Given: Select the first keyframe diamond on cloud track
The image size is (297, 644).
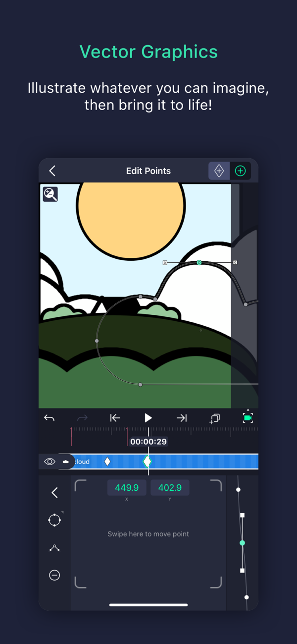Looking at the screenshot, I should tap(107, 462).
